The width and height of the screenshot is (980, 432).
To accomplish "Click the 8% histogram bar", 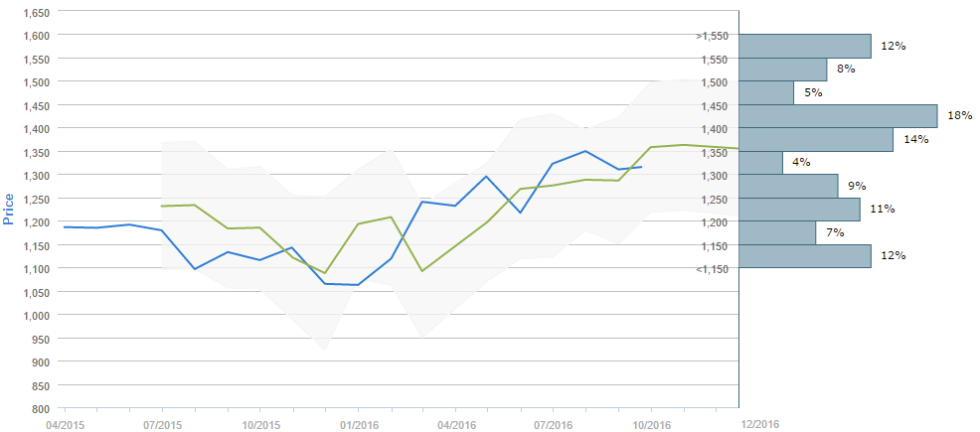I will tap(783, 70).
